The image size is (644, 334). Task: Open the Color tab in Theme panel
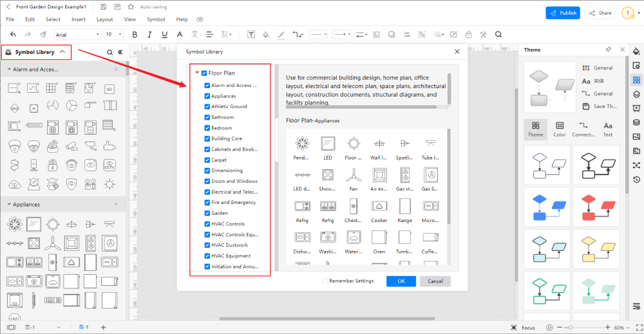click(x=560, y=129)
